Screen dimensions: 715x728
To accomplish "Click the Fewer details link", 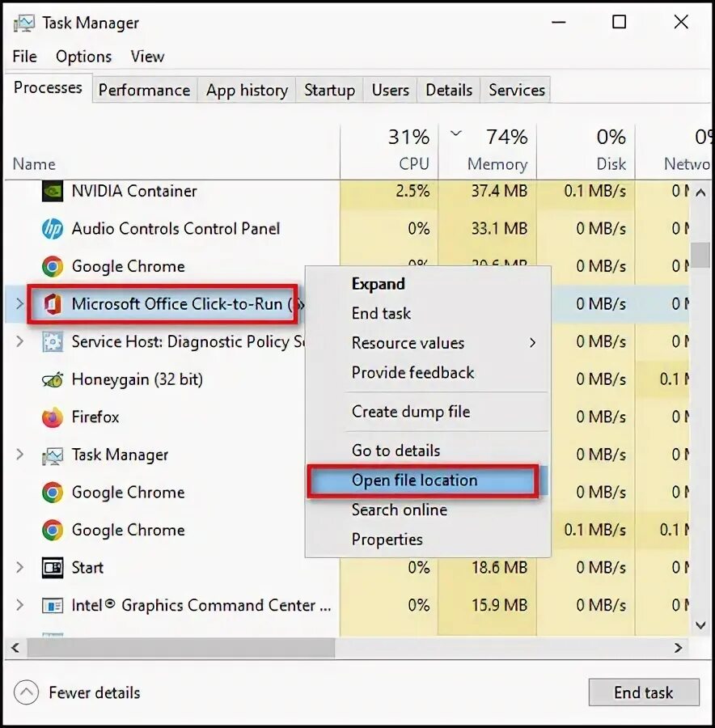I will [x=95, y=693].
